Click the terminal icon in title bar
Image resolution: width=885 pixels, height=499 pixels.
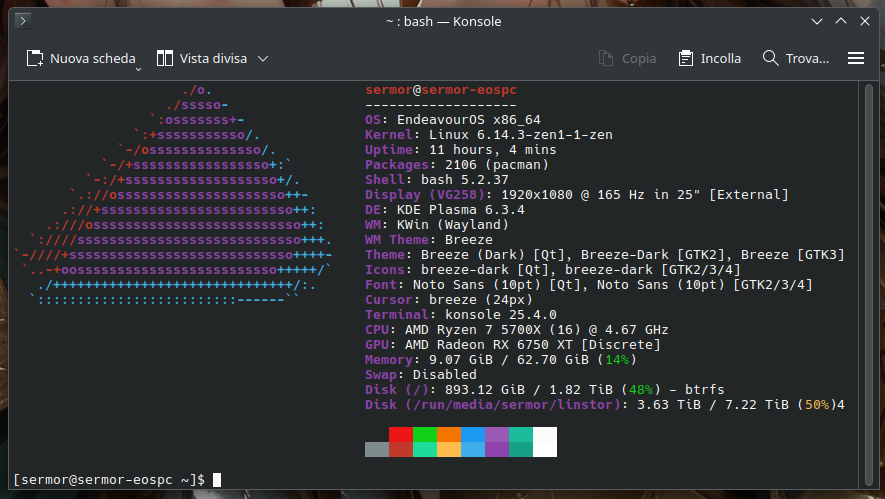tap(23, 21)
